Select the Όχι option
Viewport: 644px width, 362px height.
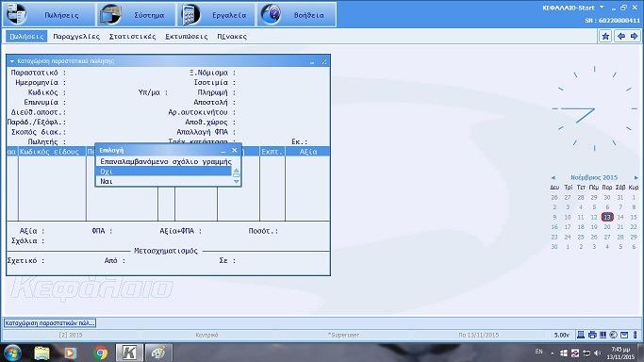point(163,172)
